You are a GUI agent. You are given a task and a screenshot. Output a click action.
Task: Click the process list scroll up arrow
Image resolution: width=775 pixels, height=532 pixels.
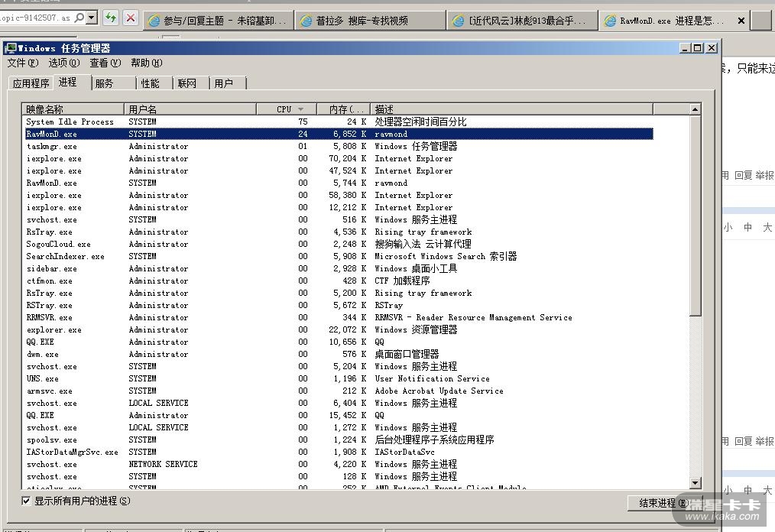[695, 109]
